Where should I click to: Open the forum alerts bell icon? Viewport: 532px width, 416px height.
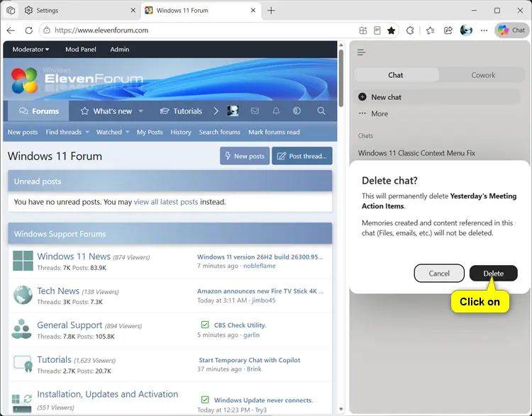click(276, 111)
